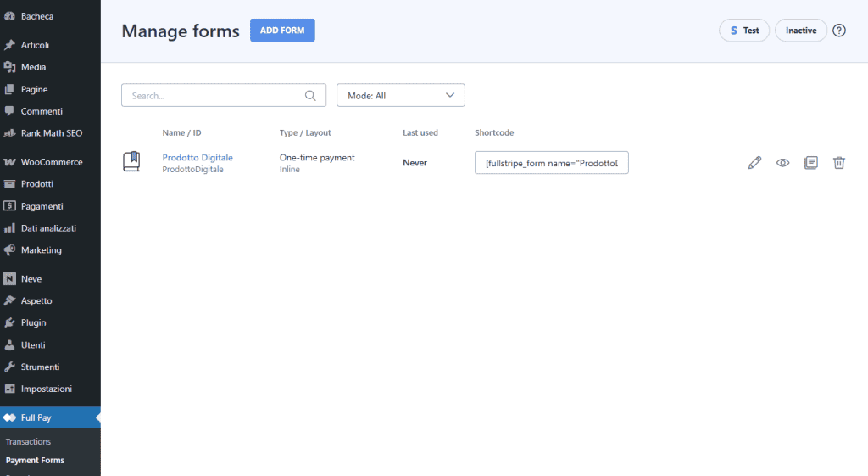Screen dimensions: 868x476
Task: Click the edit pencil icon for Prodotto Digitale
Action: pyautogui.click(x=754, y=162)
